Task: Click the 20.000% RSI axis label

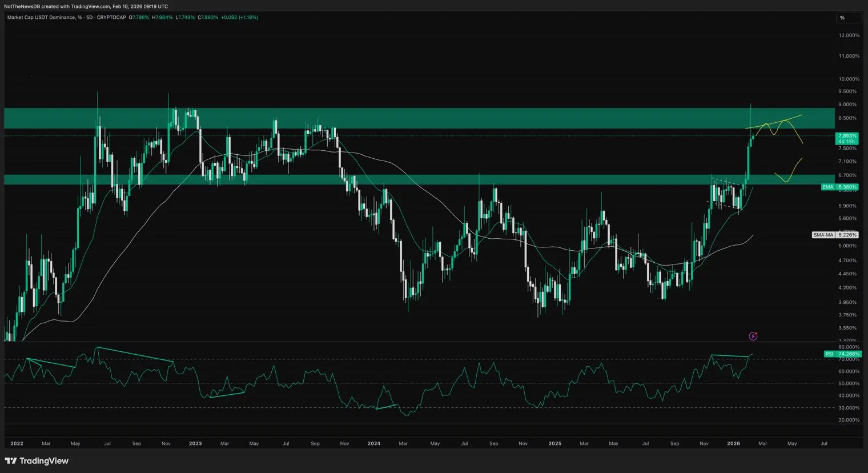Action: [849, 420]
